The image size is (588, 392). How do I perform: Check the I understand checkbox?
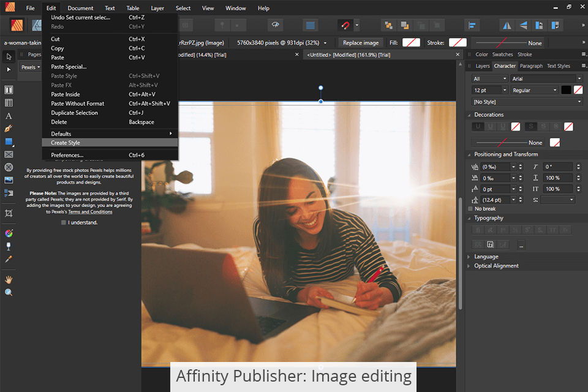[63, 222]
